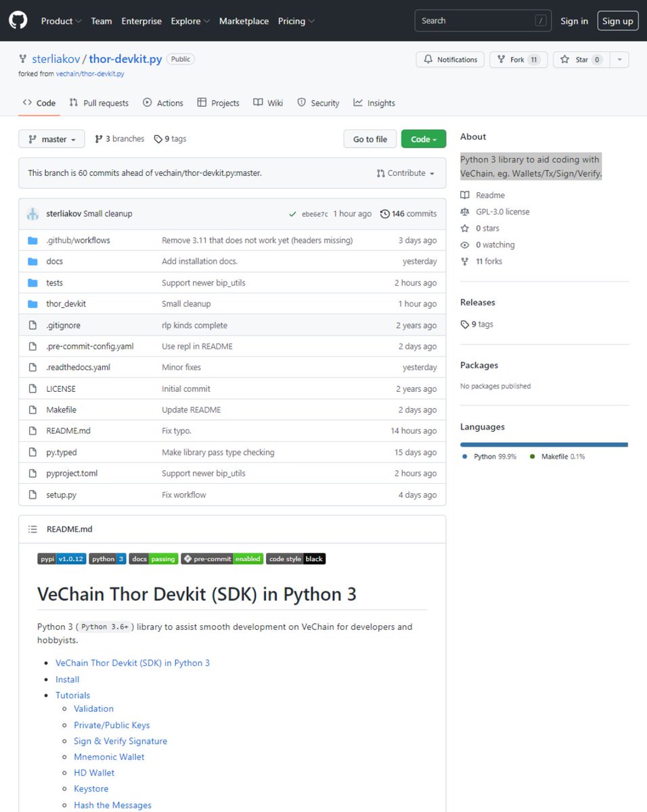The height and width of the screenshot is (812, 647).
Task: Click the slash shortcut icon in search
Action: coord(541,21)
